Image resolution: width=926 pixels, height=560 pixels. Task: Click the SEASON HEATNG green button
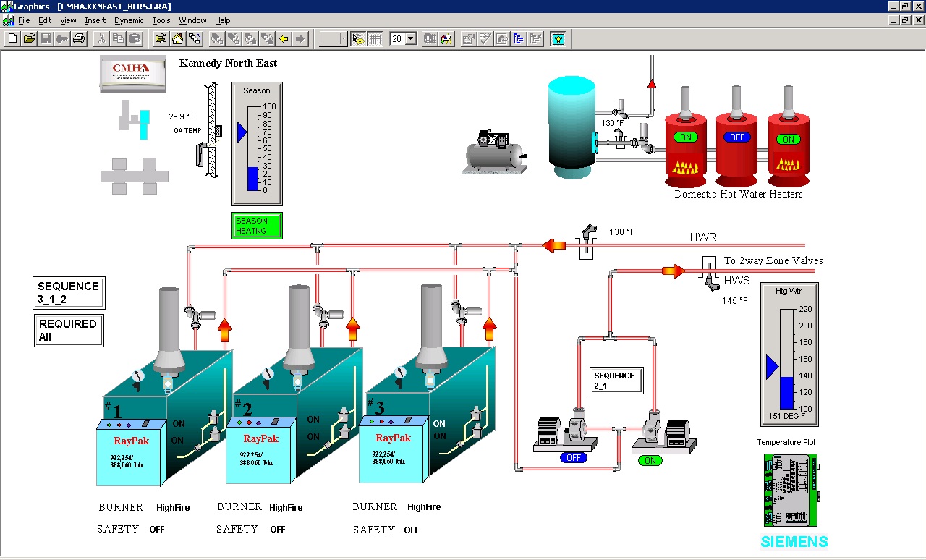coord(257,226)
